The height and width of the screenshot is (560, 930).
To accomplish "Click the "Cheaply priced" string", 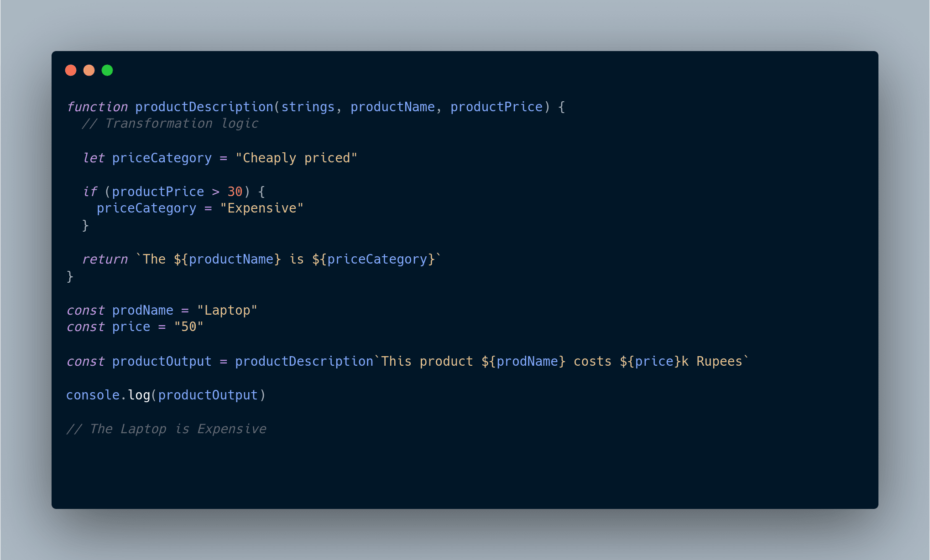I will (296, 158).
